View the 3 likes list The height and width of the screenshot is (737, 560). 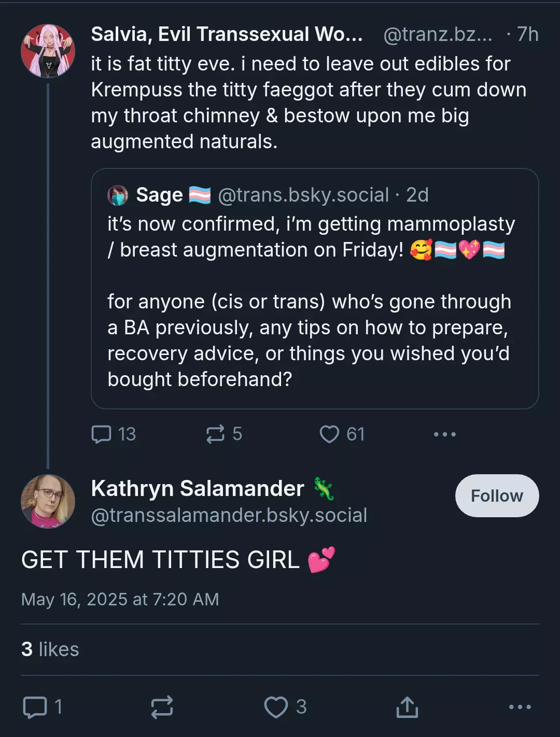pos(50,649)
